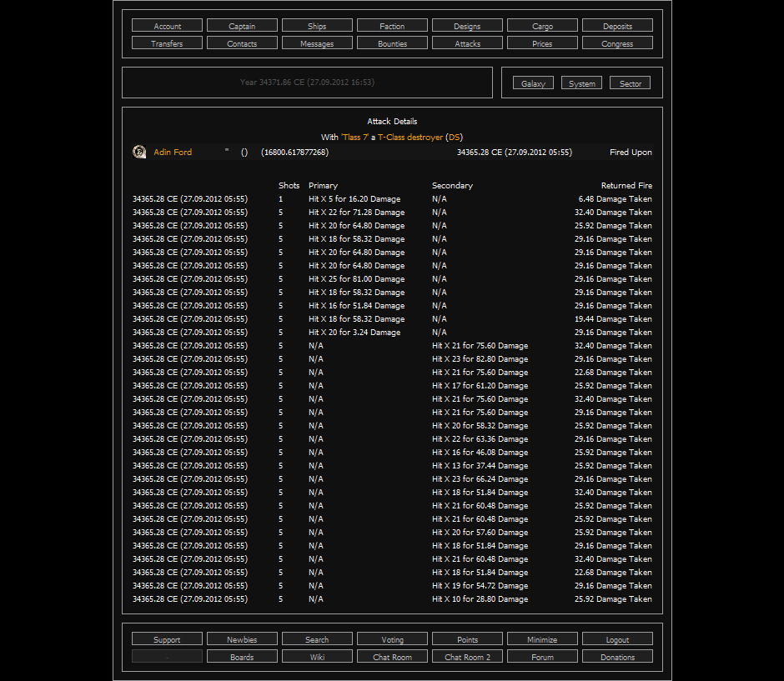Screen dimensions: 784x681
Task: Select the 'Hit X 19 for 54.72 Damage' entry
Action: (x=480, y=586)
